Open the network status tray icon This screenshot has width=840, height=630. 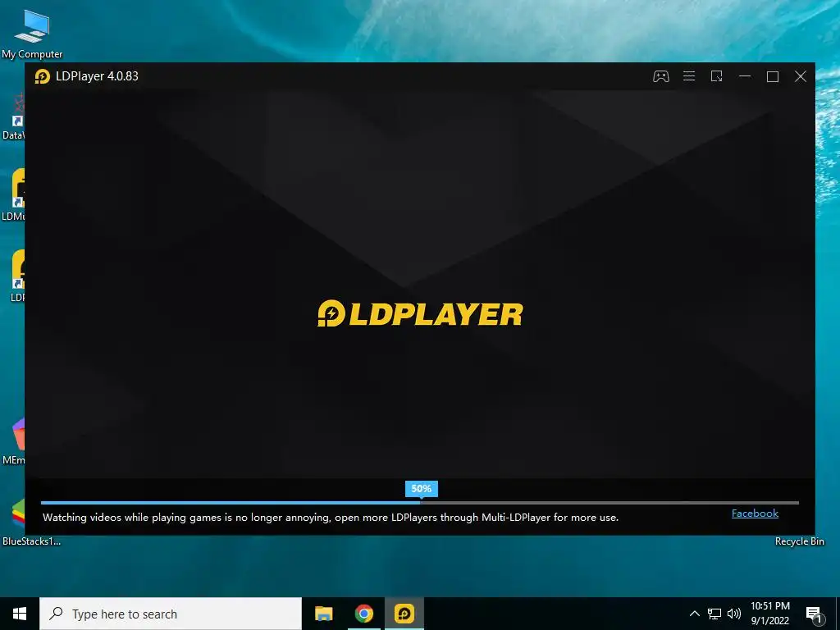click(x=714, y=614)
